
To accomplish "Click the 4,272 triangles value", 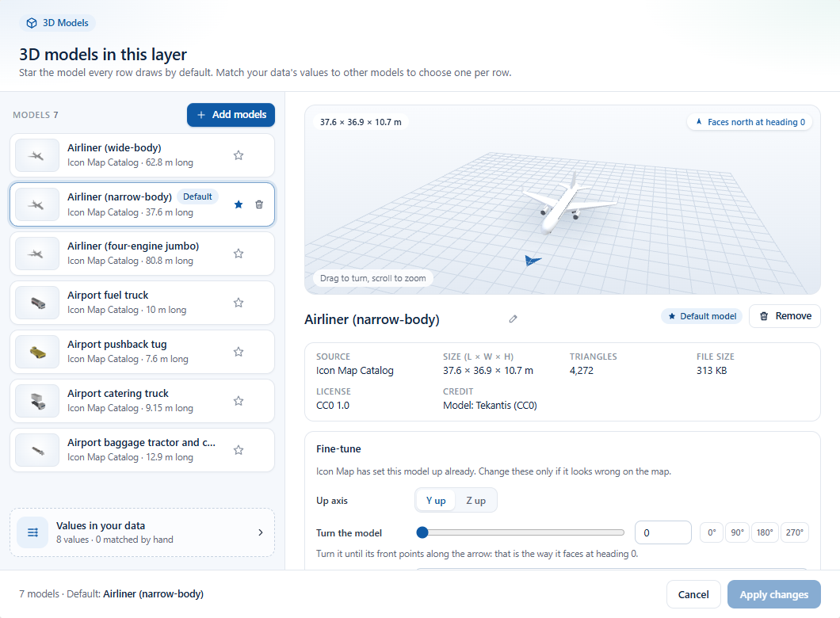I will click(x=581, y=371).
